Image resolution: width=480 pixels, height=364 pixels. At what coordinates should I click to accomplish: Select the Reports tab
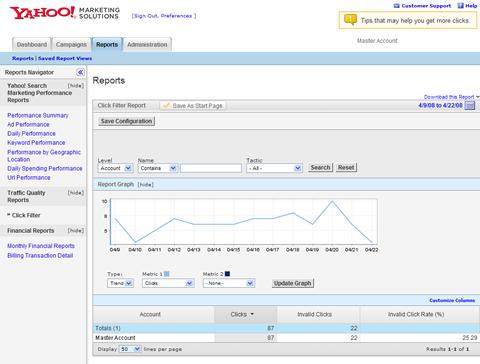[107, 44]
